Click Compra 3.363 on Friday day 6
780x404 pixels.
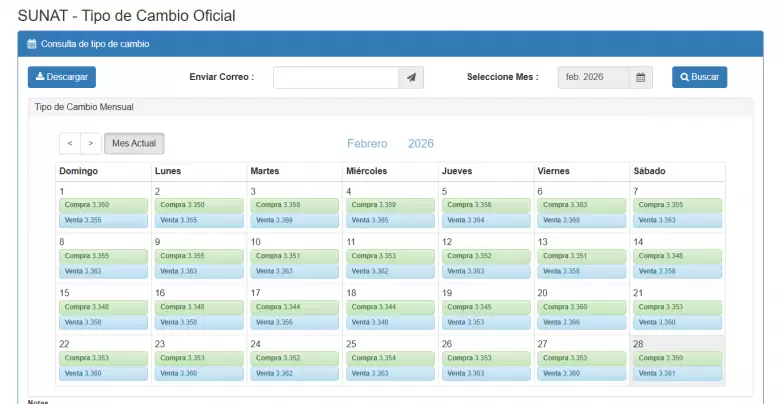pyautogui.click(x=580, y=205)
